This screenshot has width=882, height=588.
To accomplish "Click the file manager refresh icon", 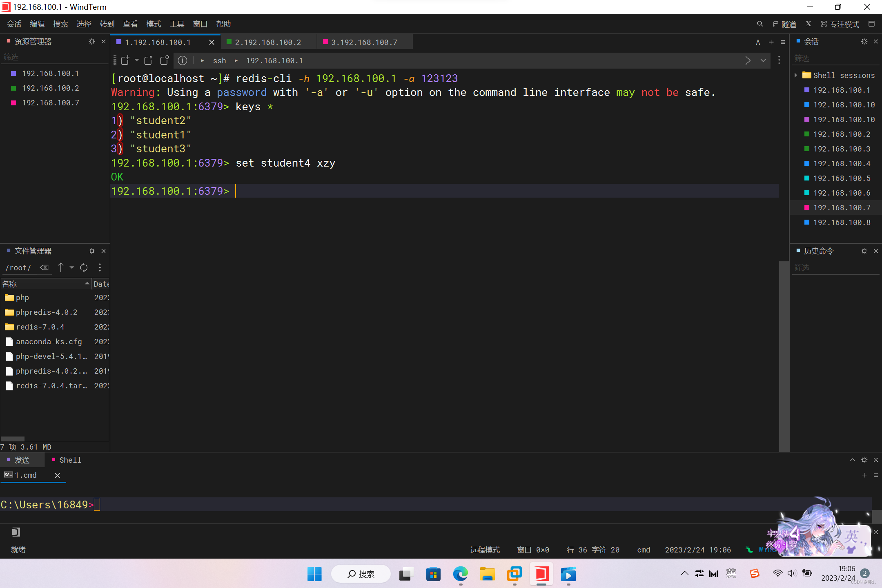I will (84, 267).
